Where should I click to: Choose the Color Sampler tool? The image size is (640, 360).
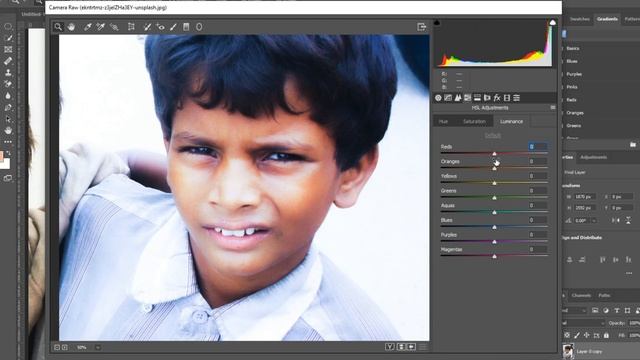click(101, 27)
